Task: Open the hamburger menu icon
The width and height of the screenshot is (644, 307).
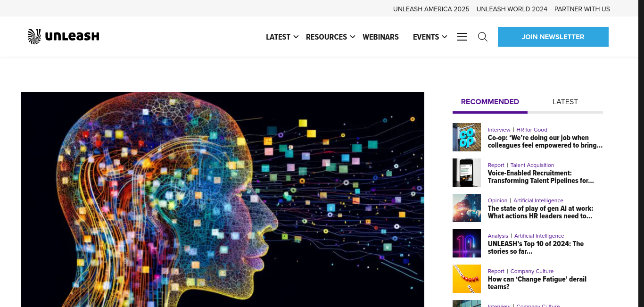Action: pos(462,37)
